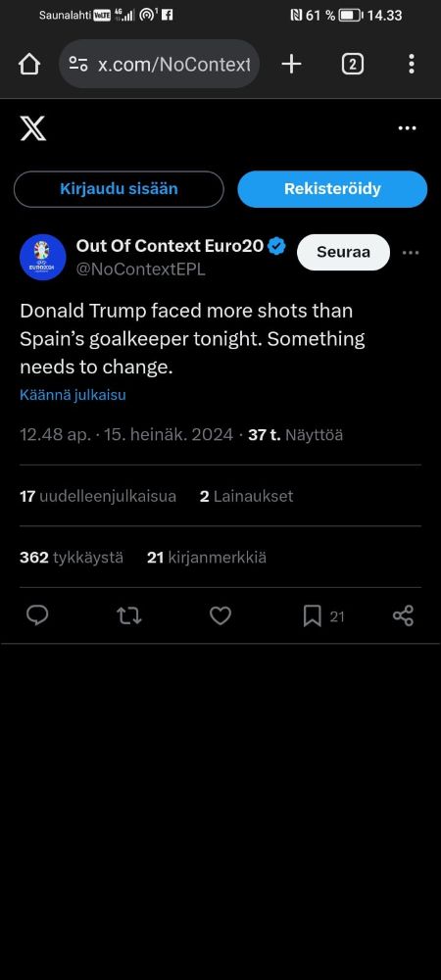Open browser three-dot overflow menu
441x980 pixels.
pyautogui.click(x=411, y=64)
